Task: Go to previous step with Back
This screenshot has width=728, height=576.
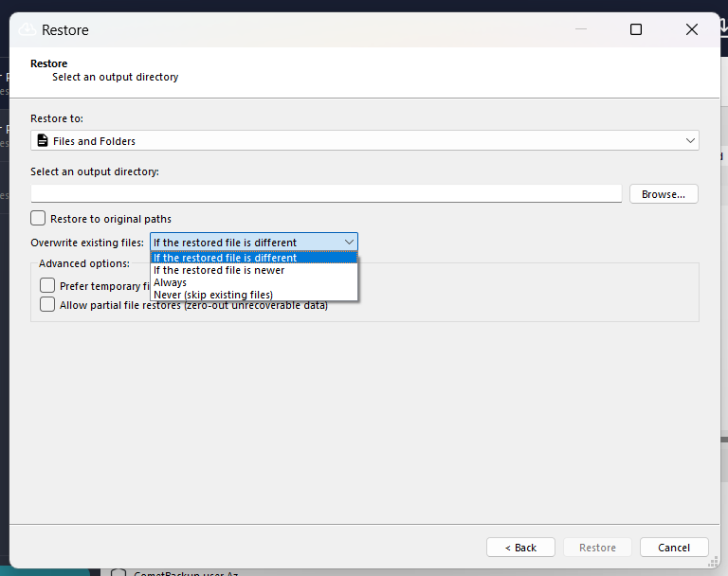Action: click(x=520, y=548)
